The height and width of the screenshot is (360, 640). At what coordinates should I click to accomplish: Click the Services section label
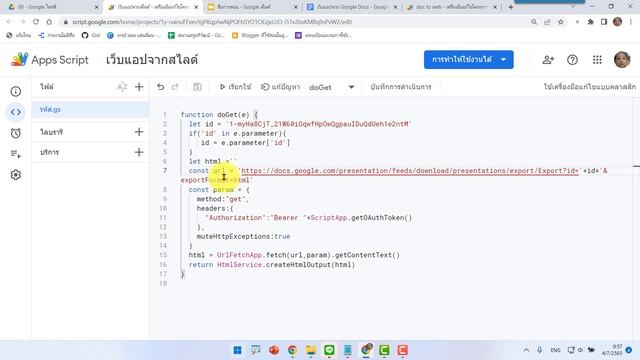point(49,152)
